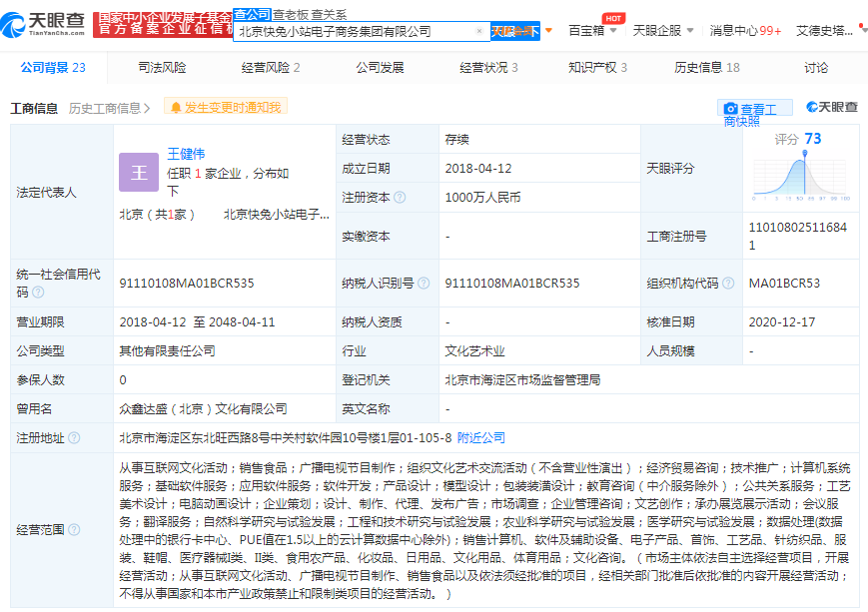868x612 pixels.
Task: Select the 查老板 search tab
Action: pos(291,15)
